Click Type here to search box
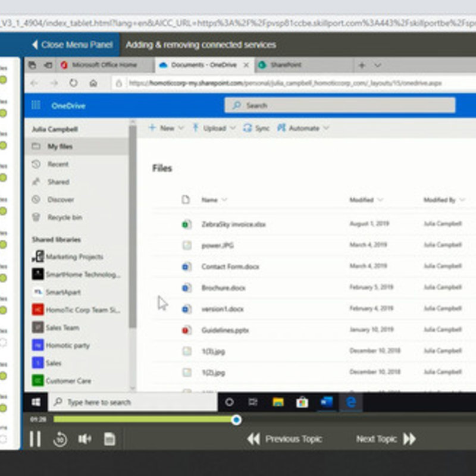Viewport: 476px width, 476px height. [133, 402]
